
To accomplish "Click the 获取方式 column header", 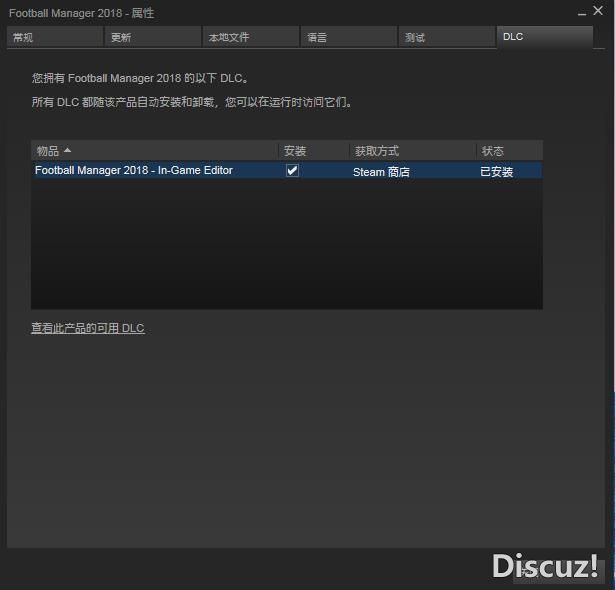I will point(413,151).
